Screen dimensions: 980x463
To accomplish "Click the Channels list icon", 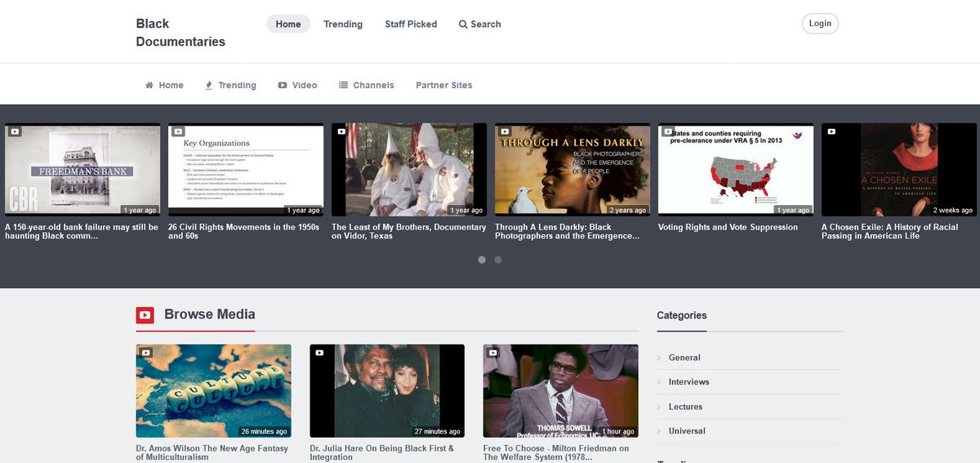I will click(x=344, y=85).
